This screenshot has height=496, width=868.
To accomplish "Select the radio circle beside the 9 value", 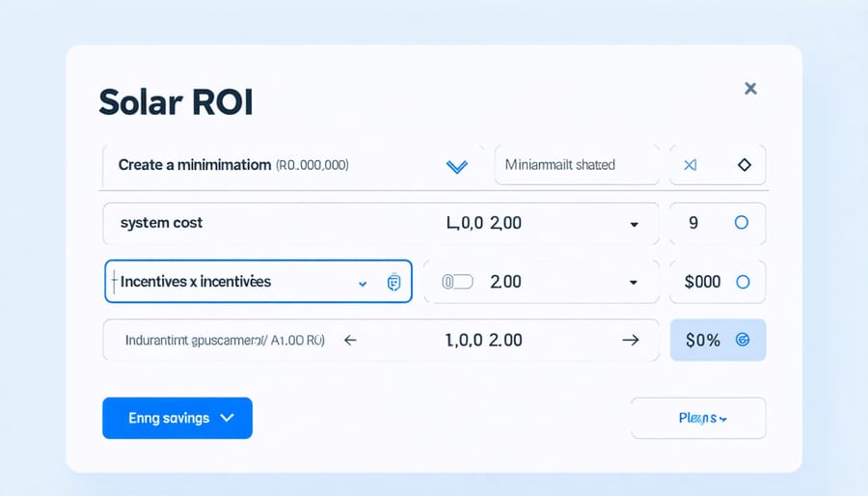I will 742,223.
